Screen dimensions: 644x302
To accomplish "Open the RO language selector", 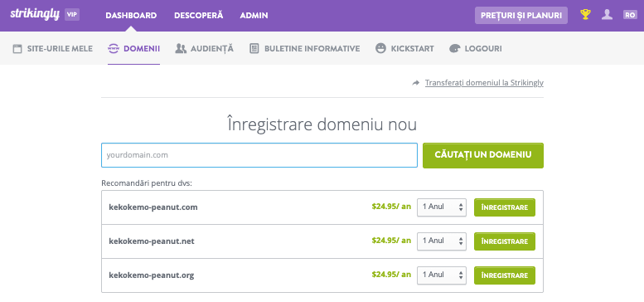I will pyautogui.click(x=630, y=15).
